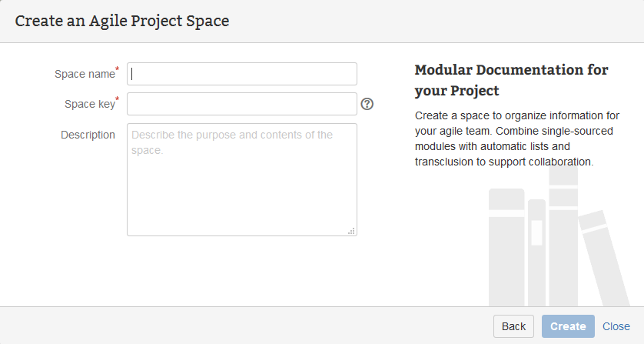This screenshot has width=644, height=344.
Task: Click the "Space name" field label
Action: [84, 75]
